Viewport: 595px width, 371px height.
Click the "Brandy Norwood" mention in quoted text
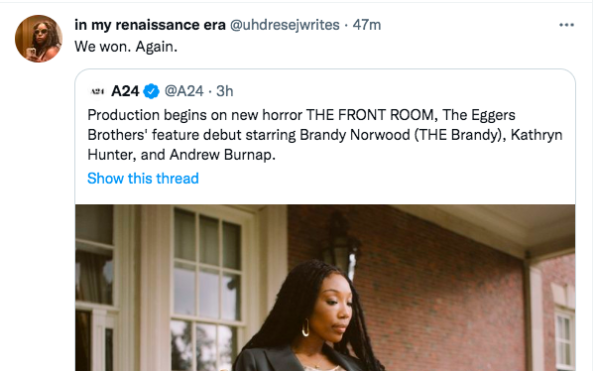point(355,135)
